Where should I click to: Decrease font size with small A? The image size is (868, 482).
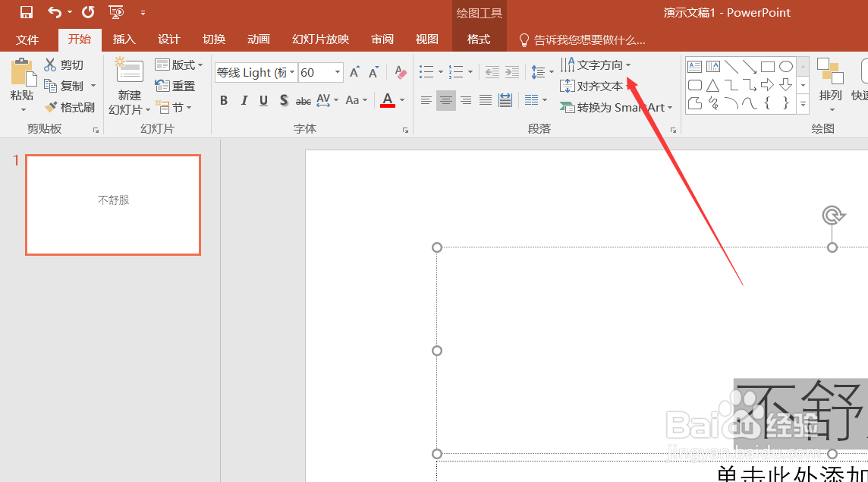coord(373,72)
